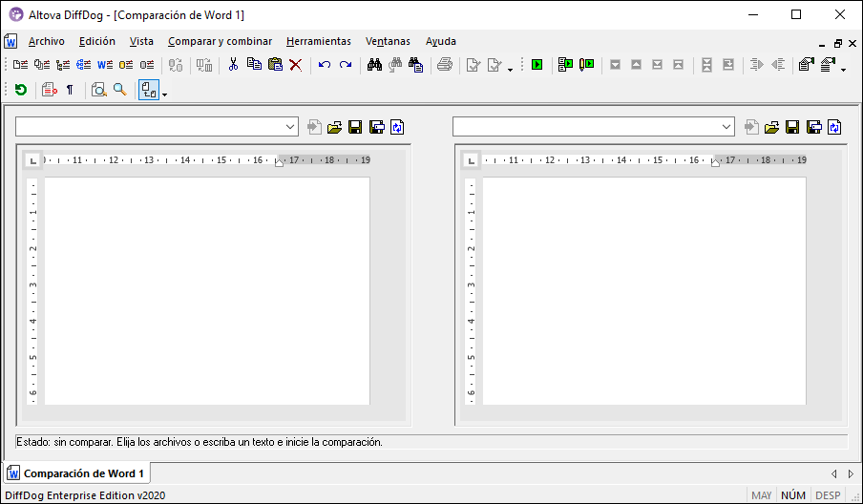Image resolution: width=863 pixels, height=504 pixels.
Task: Click the Undo arrow icon
Action: click(325, 65)
